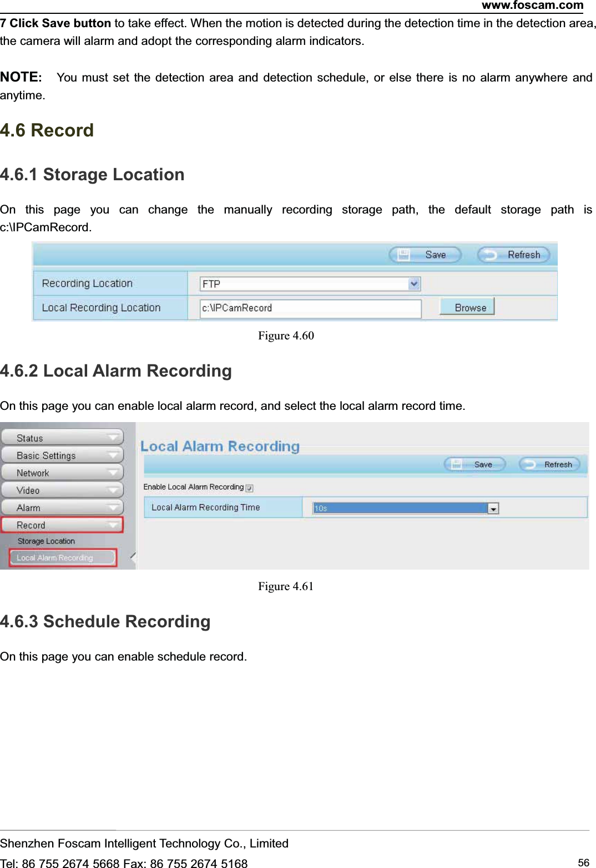
Task: Click the www.foscam.com link in header
Action: pyautogui.click(x=532, y=6)
